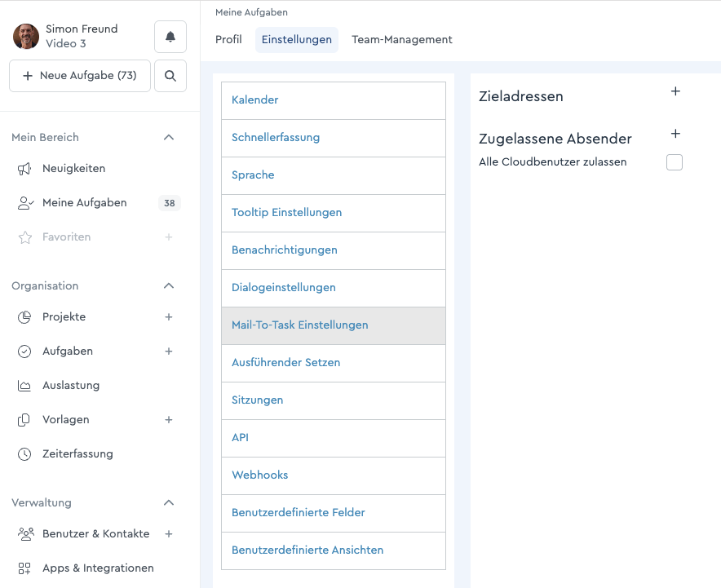Click the Apps & Integrationen grid icon
Image resolution: width=721 pixels, height=588 pixels.
click(x=24, y=568)
